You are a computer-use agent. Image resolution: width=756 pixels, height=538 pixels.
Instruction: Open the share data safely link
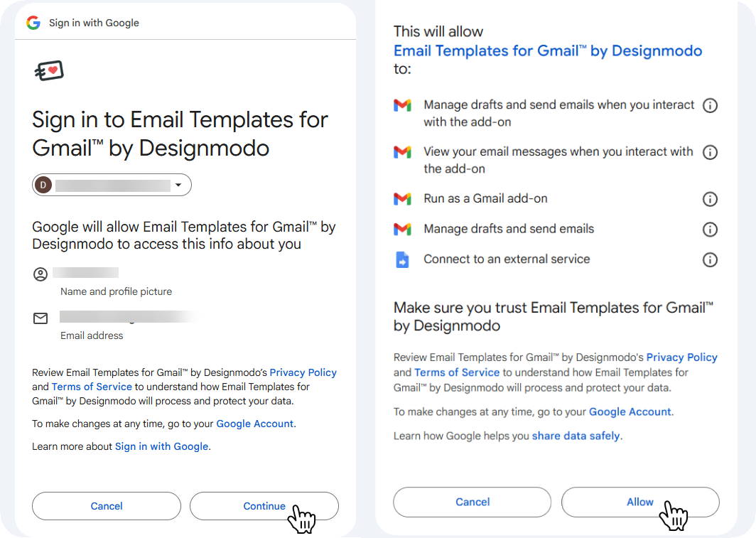[576, 436]
